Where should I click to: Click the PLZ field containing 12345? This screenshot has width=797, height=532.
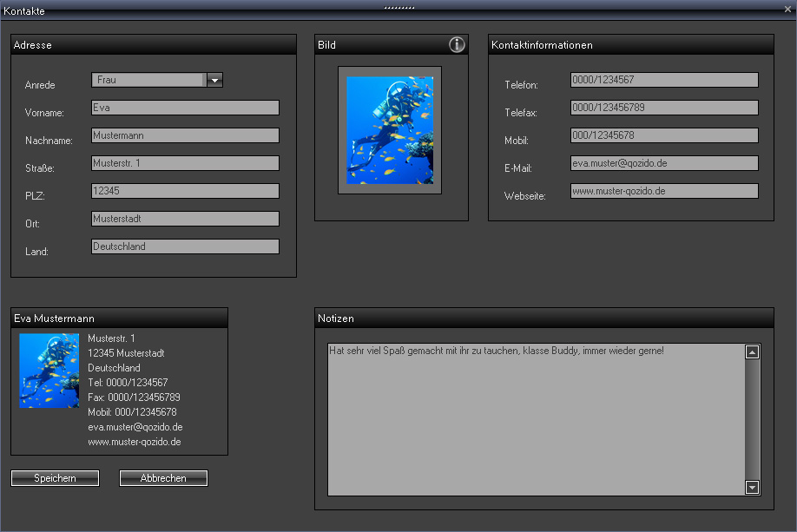(x=185, y=191)
